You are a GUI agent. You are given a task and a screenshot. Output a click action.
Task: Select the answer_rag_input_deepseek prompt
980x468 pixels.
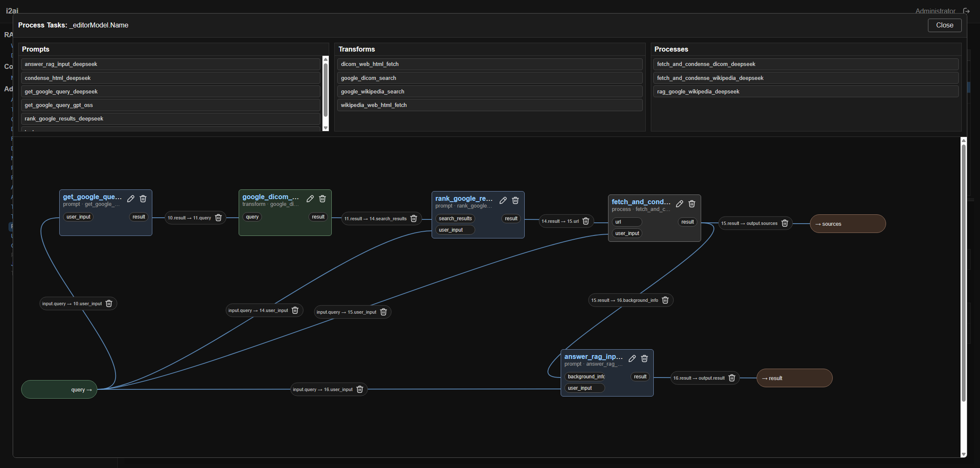coord(171,64)
